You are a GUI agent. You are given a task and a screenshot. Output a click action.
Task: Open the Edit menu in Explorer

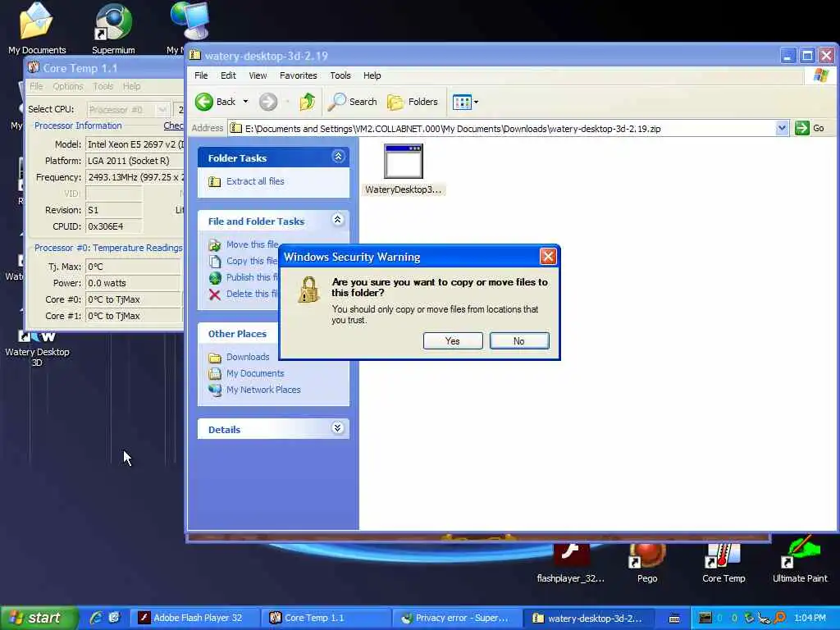(228, 75)
